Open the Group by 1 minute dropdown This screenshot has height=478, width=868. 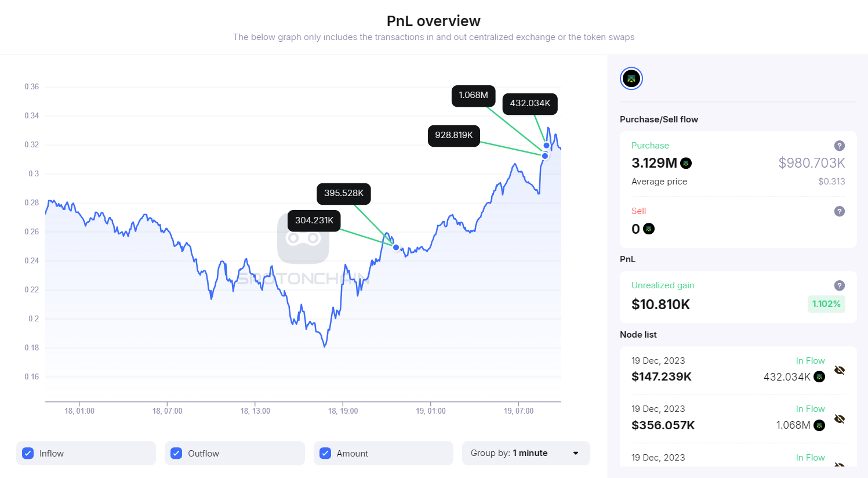click(x=525, y=453)
